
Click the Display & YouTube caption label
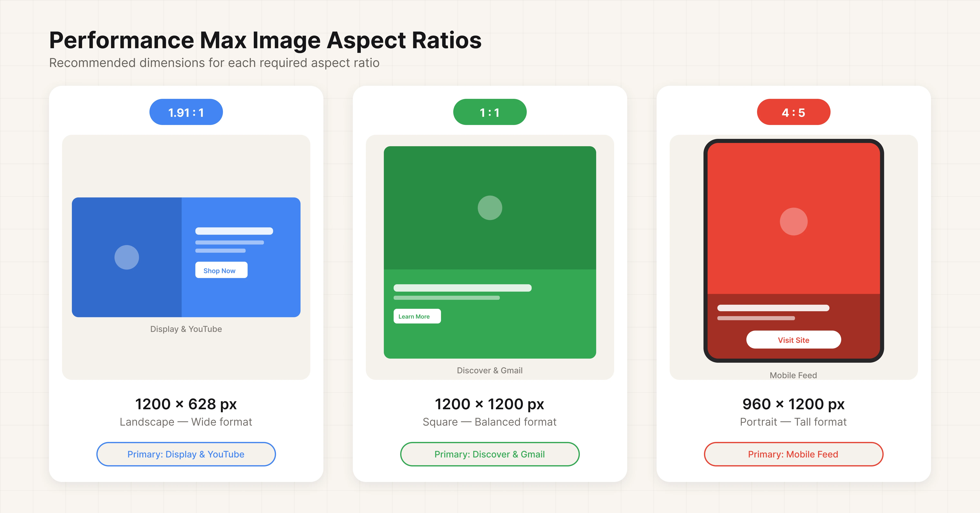tap(186, 329)
